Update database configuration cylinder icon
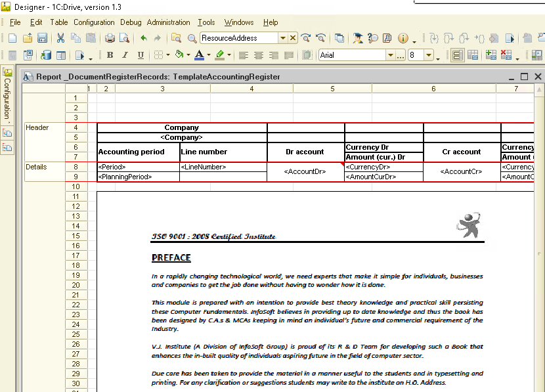The height and width of the screenshot is (392, 545). (x=46, y=55)
